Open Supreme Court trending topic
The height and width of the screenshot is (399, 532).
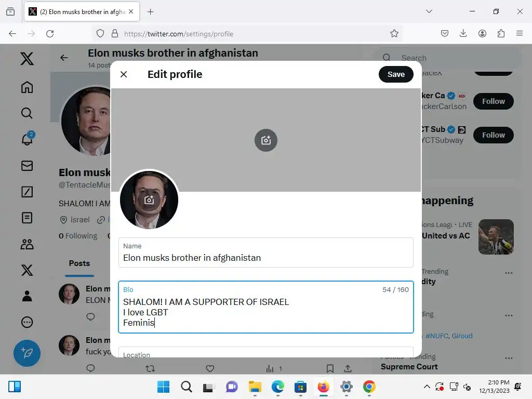click(409, 367)
